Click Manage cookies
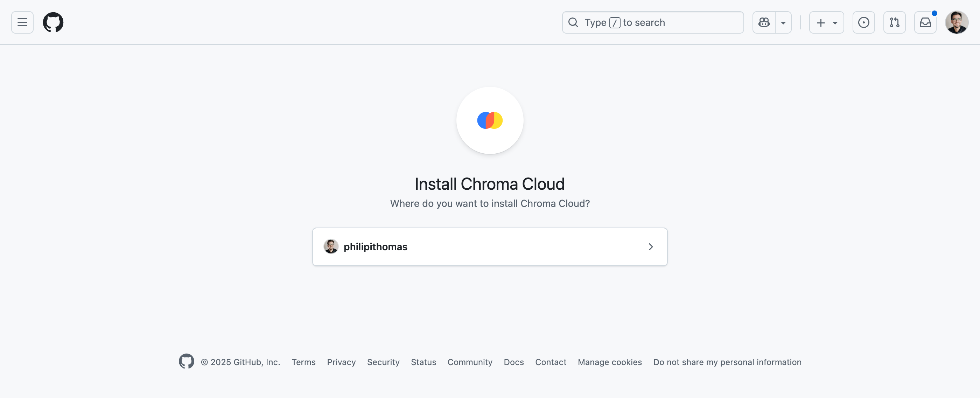The image size is (980, 398). pyautogui.click(x=609, y=362)
